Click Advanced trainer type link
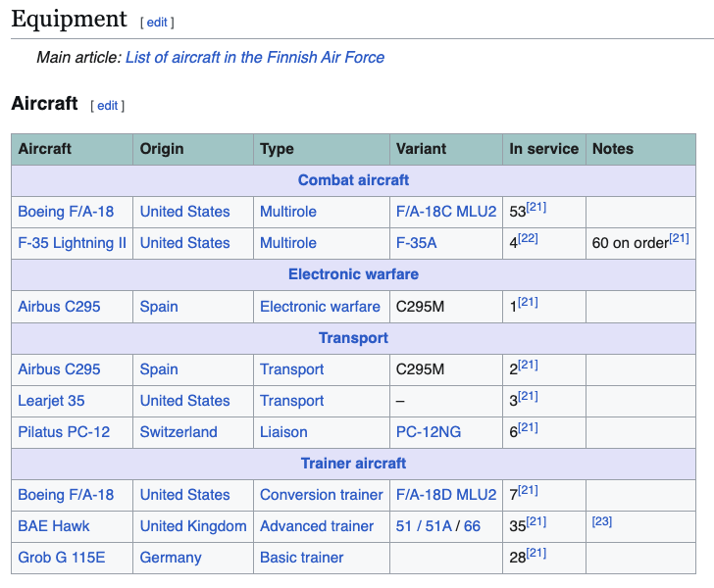 point(317,526)
